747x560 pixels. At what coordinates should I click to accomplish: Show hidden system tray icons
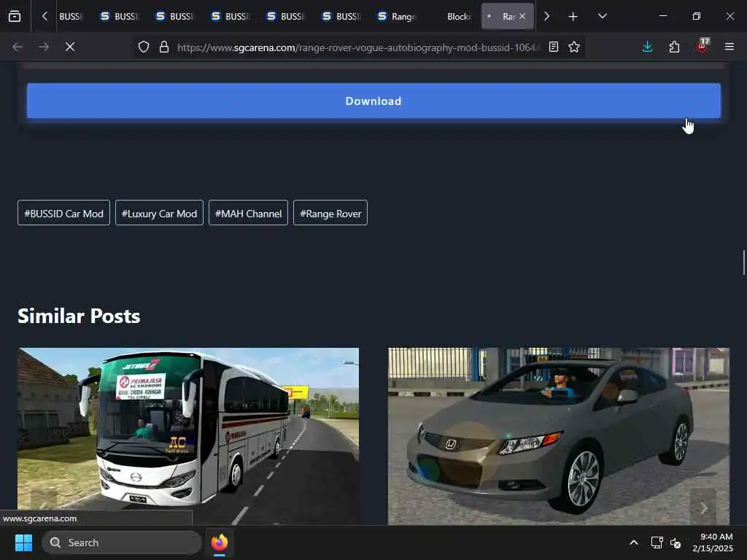coord(634,542)
